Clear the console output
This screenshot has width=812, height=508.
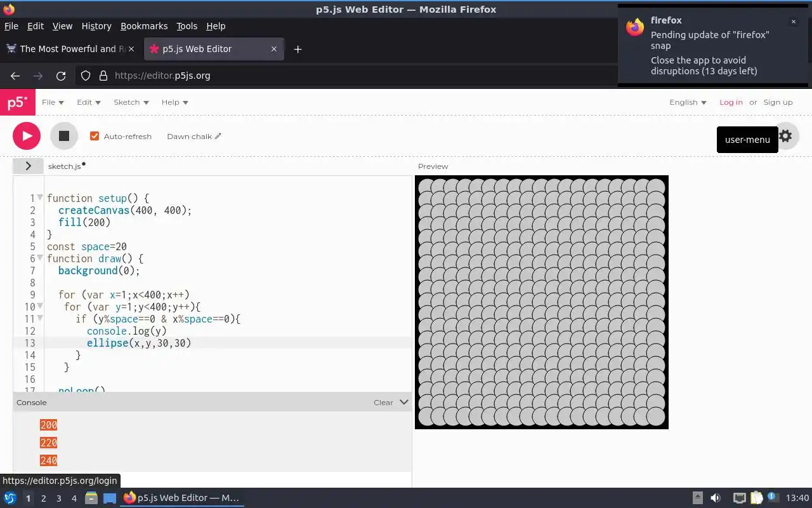[x=383, y=403]
